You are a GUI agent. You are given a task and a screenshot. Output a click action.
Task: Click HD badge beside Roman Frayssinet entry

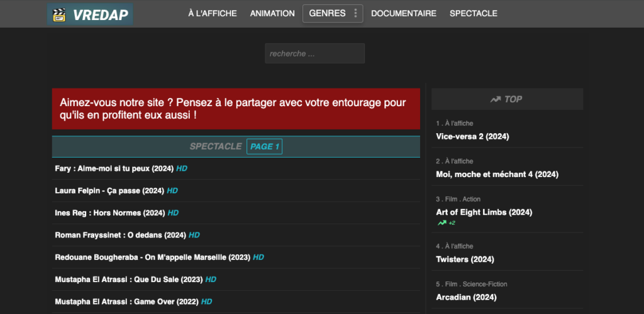pyautogui.click(x=194, y=235)
